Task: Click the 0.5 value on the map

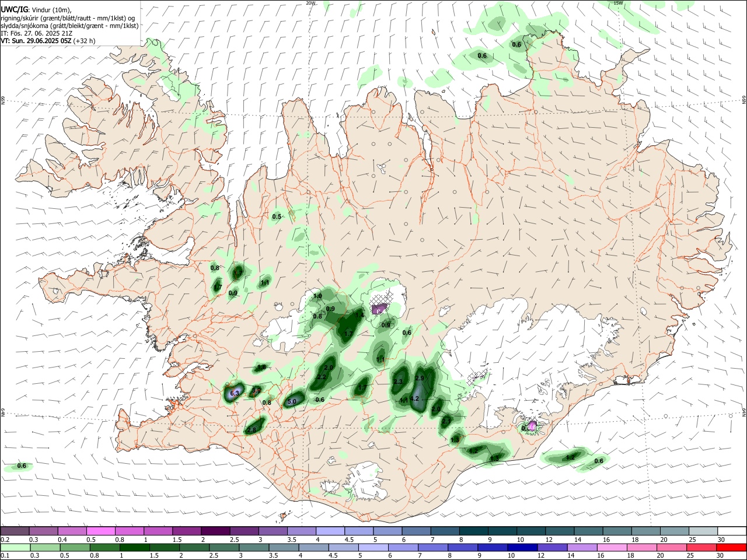Action: [277, 216]
